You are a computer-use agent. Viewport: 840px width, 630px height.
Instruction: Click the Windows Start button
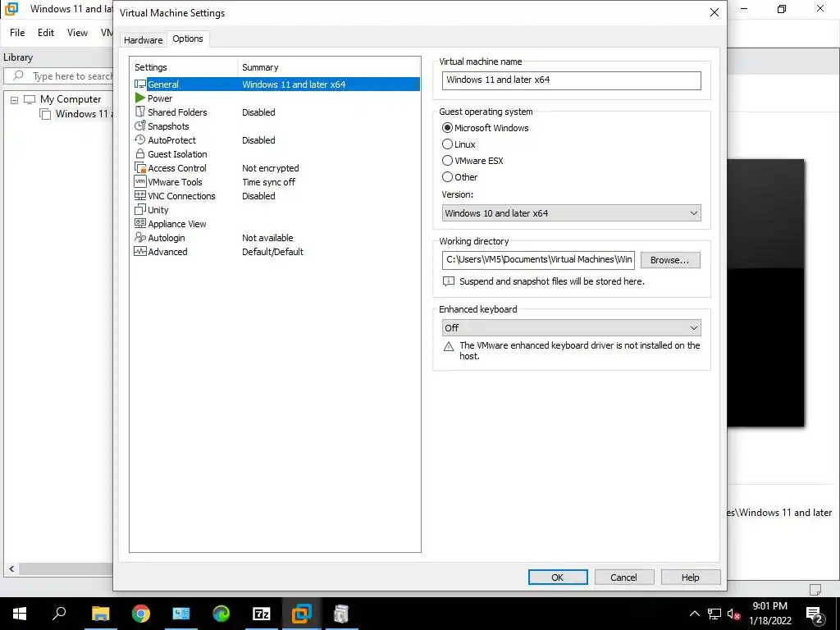[x=20, y=614]
